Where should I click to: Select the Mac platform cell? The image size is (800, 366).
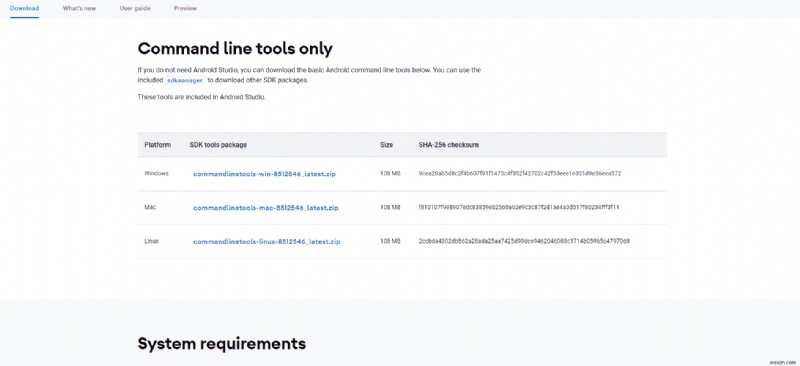(x=150, y=207)
